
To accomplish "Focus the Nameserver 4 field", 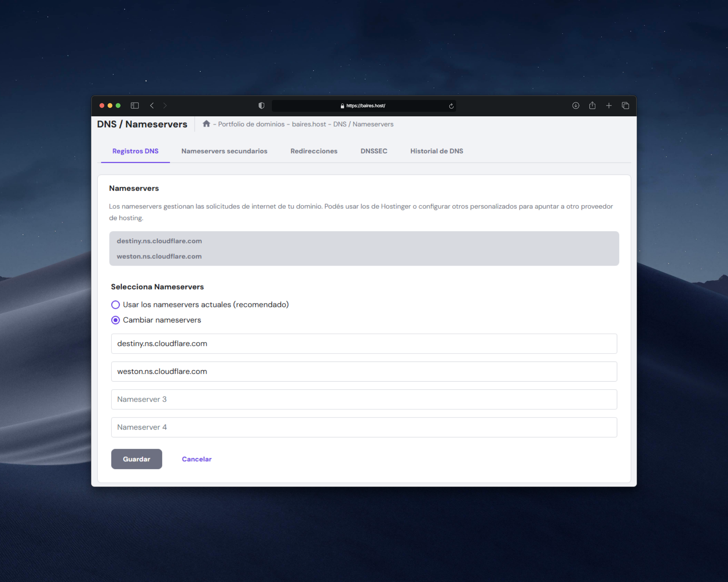I will click(364, 427).
